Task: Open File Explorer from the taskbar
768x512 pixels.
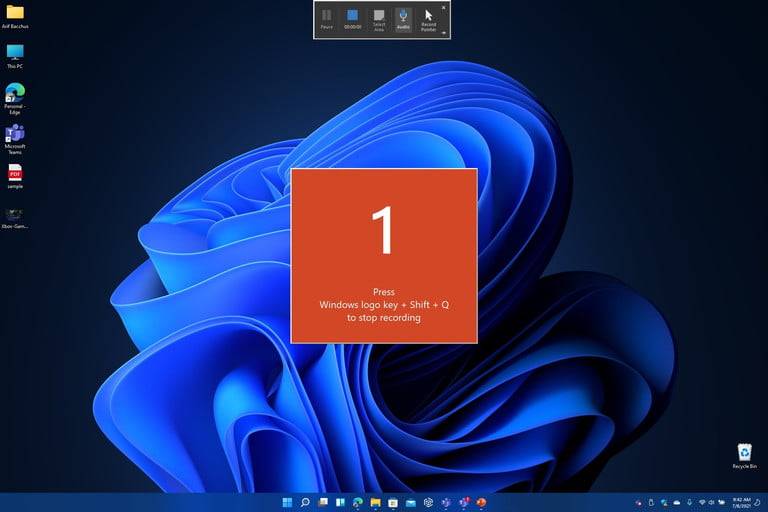Action: tap(376, 502)
